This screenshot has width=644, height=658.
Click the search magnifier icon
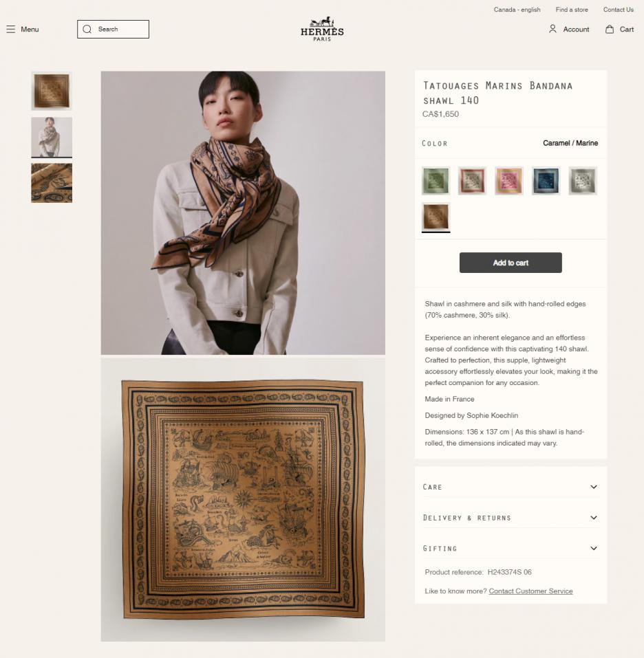[87, 29]
